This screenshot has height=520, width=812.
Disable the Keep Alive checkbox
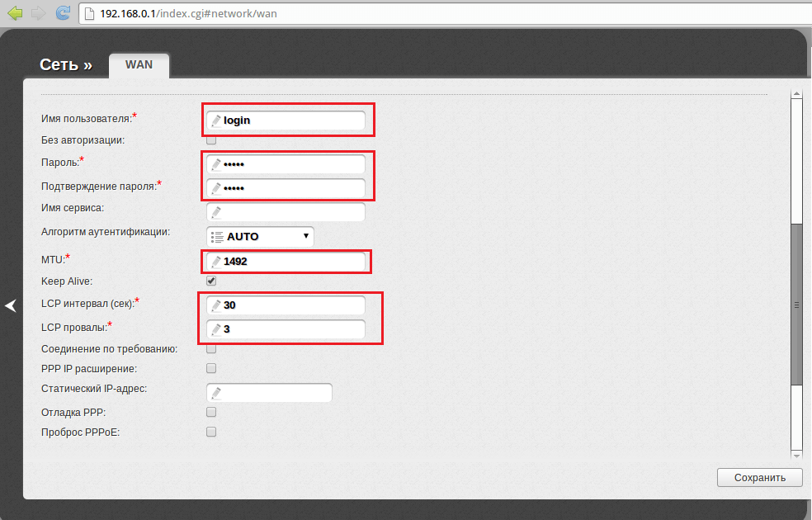211,281
